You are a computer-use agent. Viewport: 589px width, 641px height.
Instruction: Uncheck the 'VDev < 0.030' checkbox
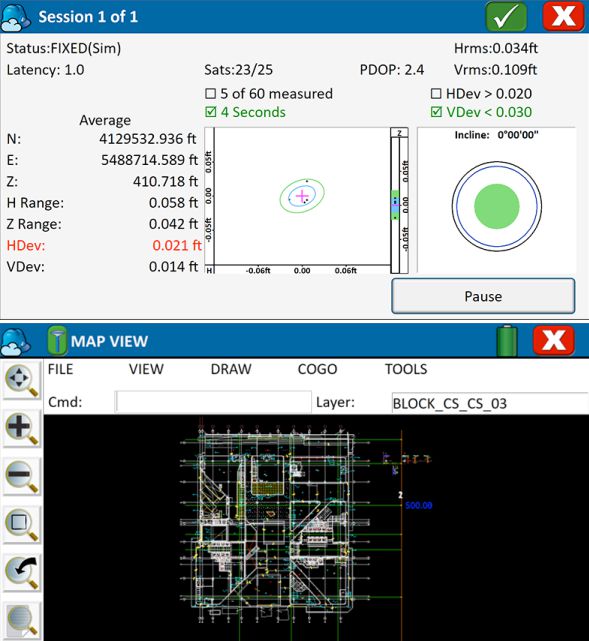(x=436, y=112)
